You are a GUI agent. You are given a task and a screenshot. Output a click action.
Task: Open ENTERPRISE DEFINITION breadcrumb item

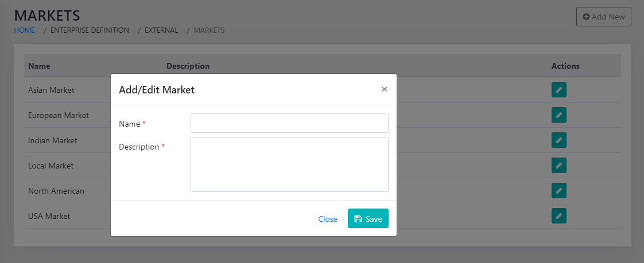click(x=90, y=30)
